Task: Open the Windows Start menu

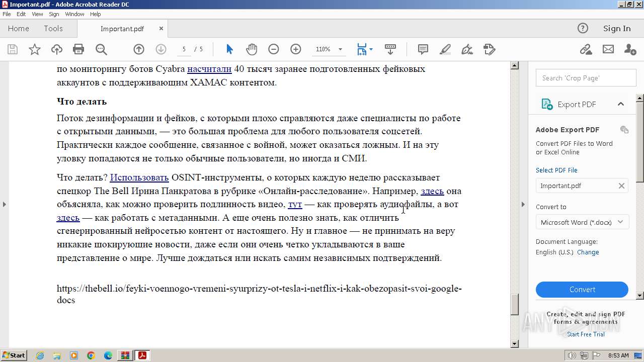Action: (x=14, y=355)
